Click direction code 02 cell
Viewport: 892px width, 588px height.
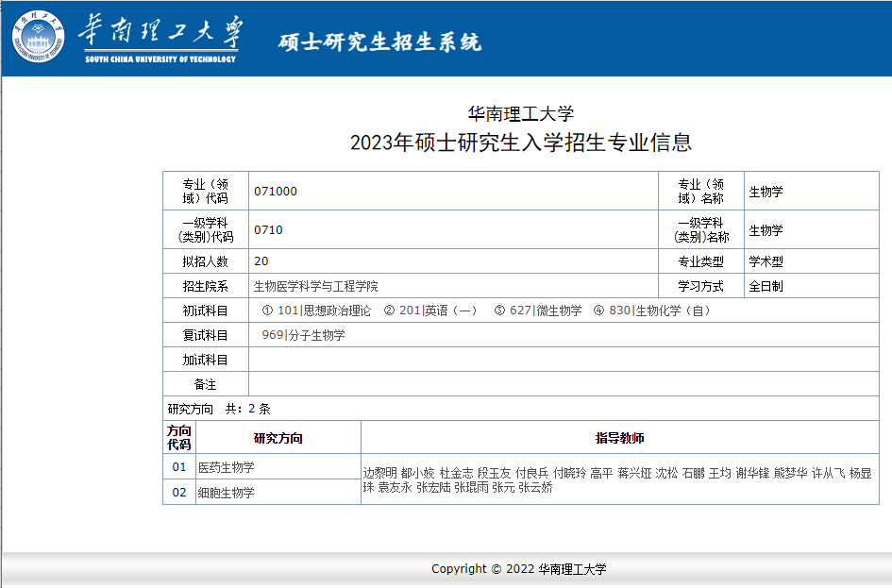[178, 492]
